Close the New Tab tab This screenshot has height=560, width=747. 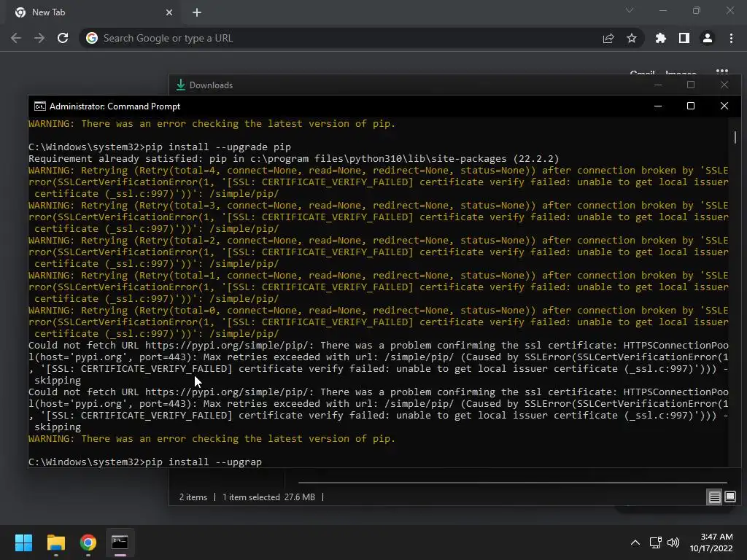169,12
